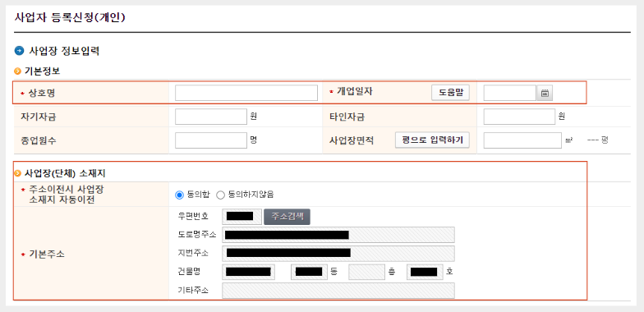The image size is (644, 312).
Task: Click the 사업자 등록신청(개인) heading text
Action: (70, 18)
